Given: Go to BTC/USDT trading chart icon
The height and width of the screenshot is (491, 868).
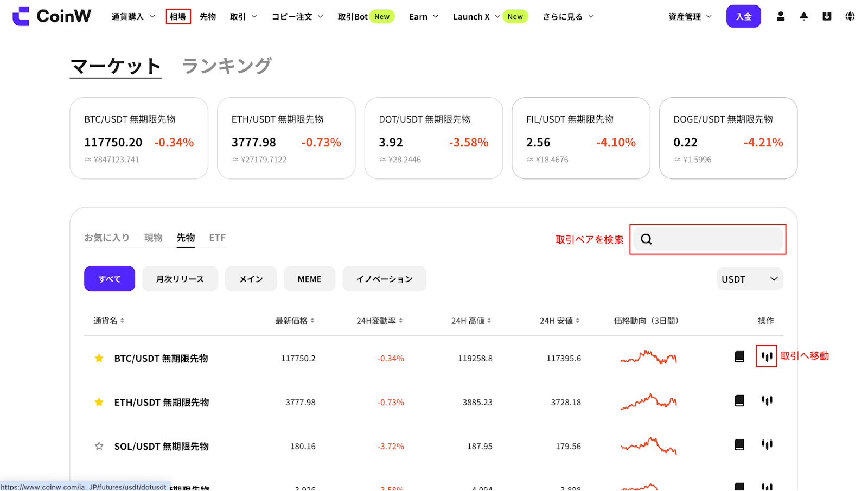Looking at the screenshot, I should pos(767,356).
